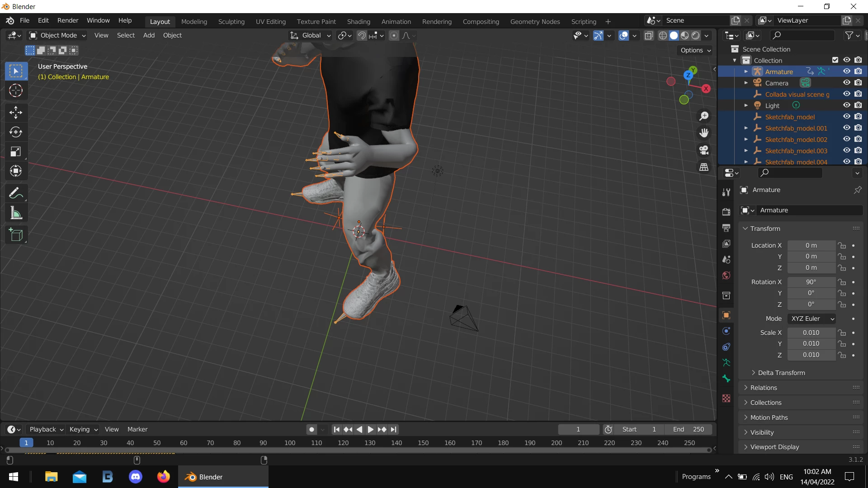This screenshot has width=868, height=488.
Task: Open the Object Mode dropdown
Action: (x=57, y=35)
